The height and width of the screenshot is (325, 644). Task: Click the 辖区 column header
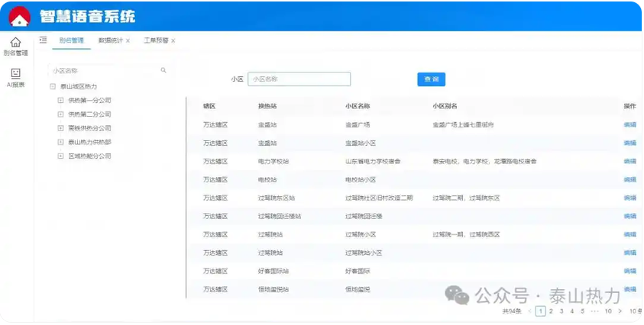pos(209,106)
